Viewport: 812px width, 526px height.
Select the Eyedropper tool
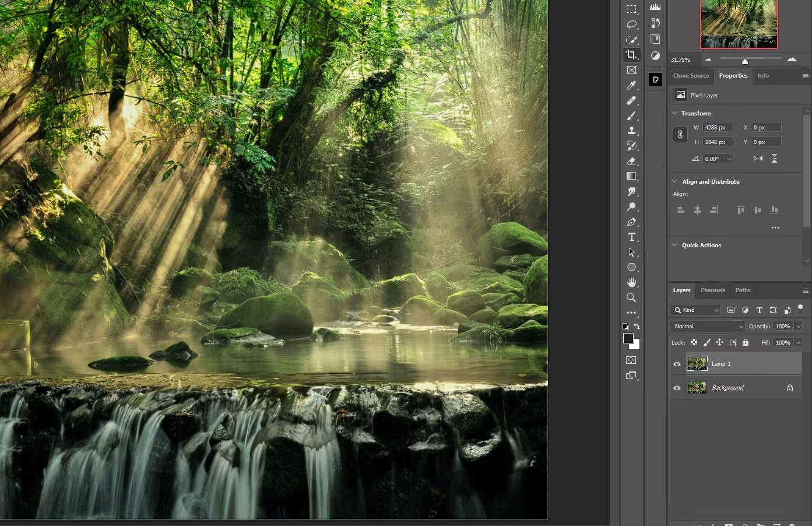pyautogui.click(x=631, y=86)
